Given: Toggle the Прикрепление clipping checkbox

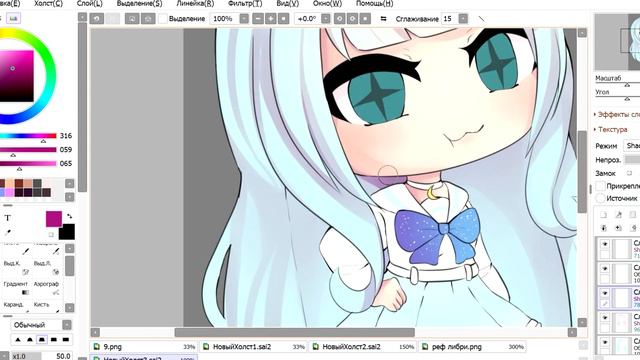Looking at the screenshot, I should (600, 186).
